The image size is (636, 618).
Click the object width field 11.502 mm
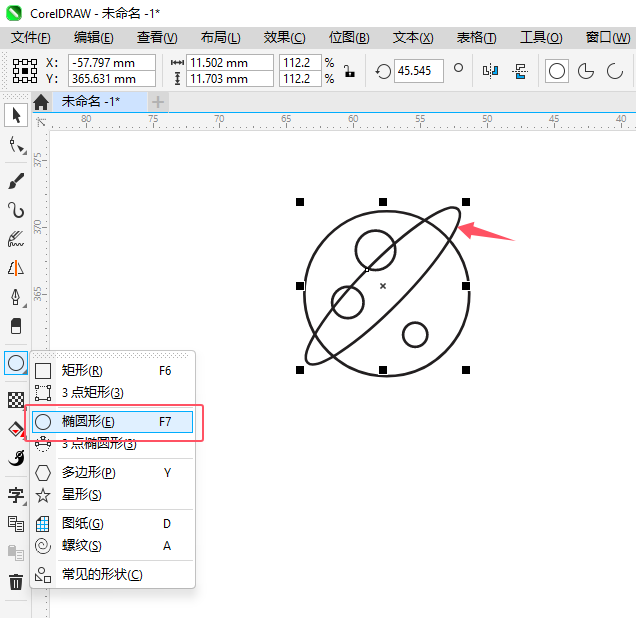click(230, 63)
